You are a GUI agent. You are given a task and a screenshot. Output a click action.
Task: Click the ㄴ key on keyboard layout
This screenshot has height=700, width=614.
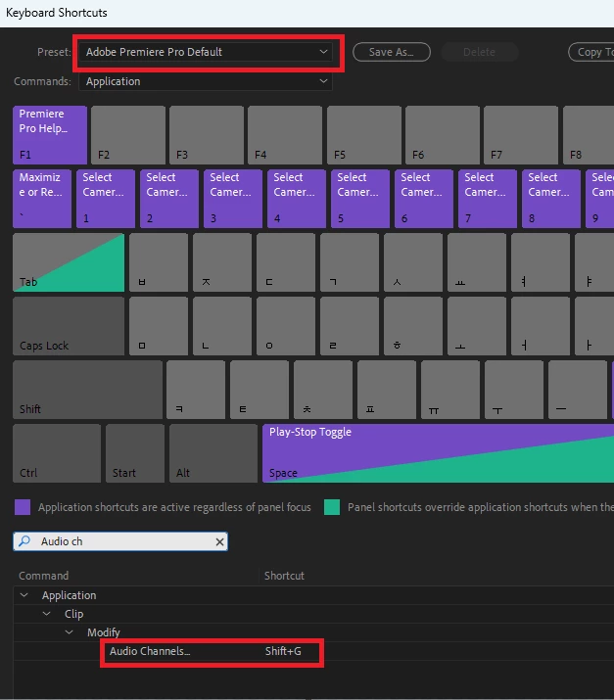pyautogui.click(x=222, y=326)
